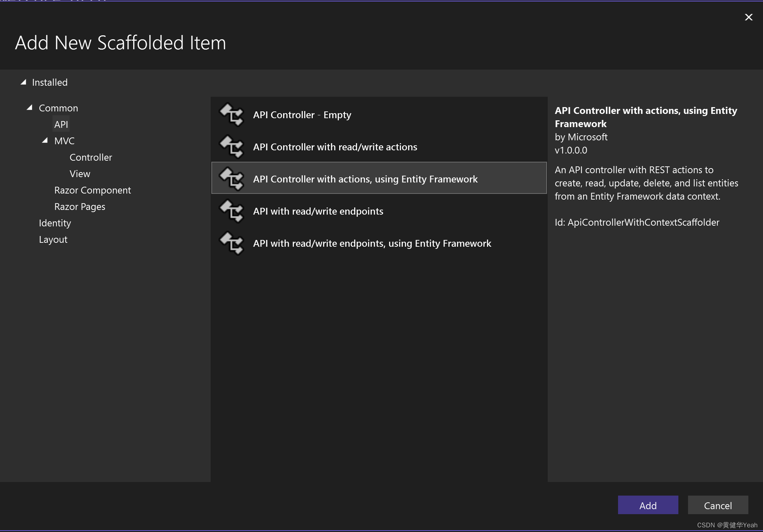Click icon for endpoints using Entity Framework
The width and height of the screenshot is (763, 532).
[x=232, y=243]
